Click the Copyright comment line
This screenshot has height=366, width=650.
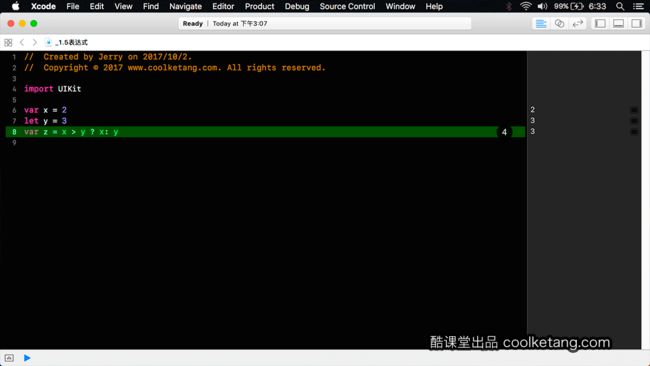pyautogui.click(x=175, y=68)
